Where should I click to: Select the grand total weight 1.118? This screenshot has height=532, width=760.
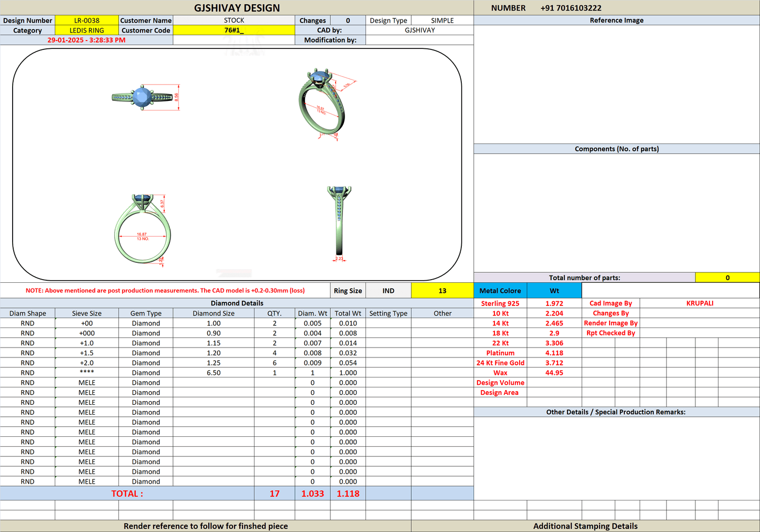click(x=348, y=494)
